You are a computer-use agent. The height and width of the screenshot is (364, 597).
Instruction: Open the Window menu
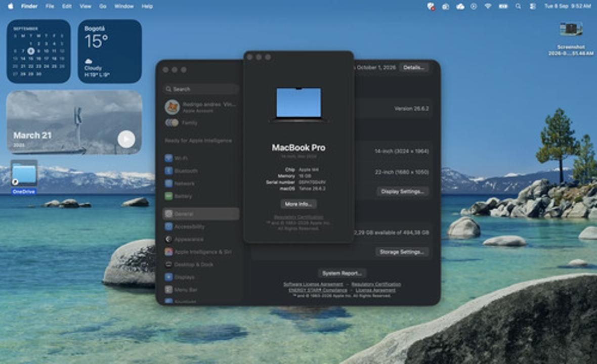(x=124, y=6)
